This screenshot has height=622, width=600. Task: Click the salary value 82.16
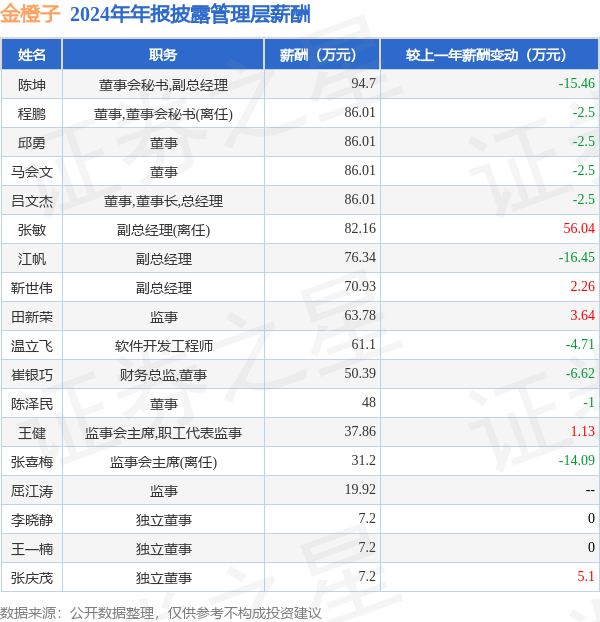[360, 228]
